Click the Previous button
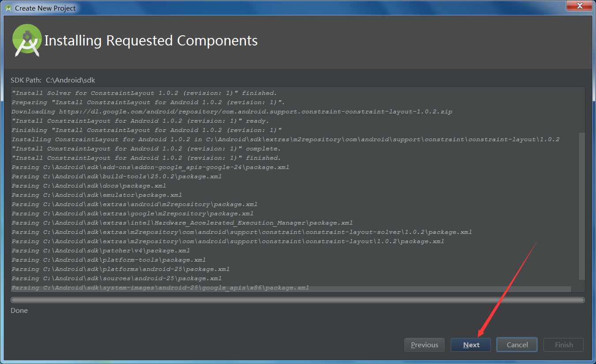596x364 pixels. (424, 345)
